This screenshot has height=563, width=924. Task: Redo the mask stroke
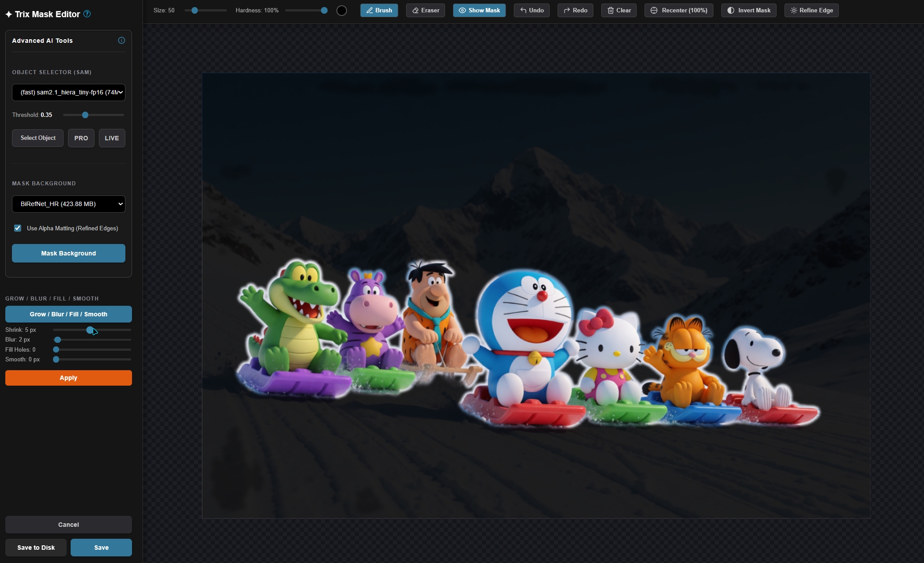[x=575, y=10]
